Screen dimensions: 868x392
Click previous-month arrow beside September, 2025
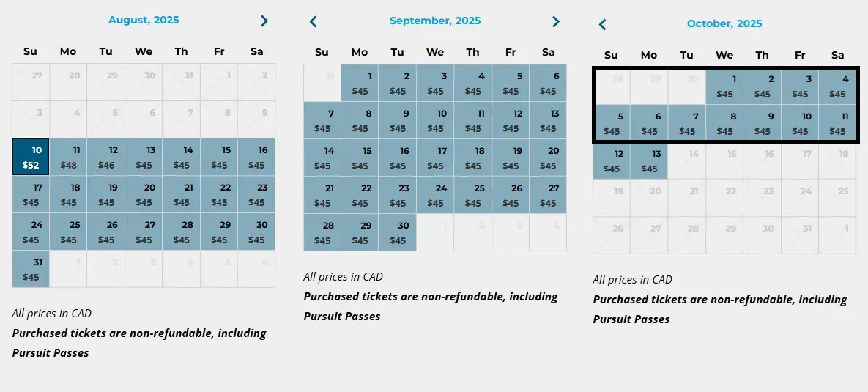pyautogui.click(x=313, y=21)
